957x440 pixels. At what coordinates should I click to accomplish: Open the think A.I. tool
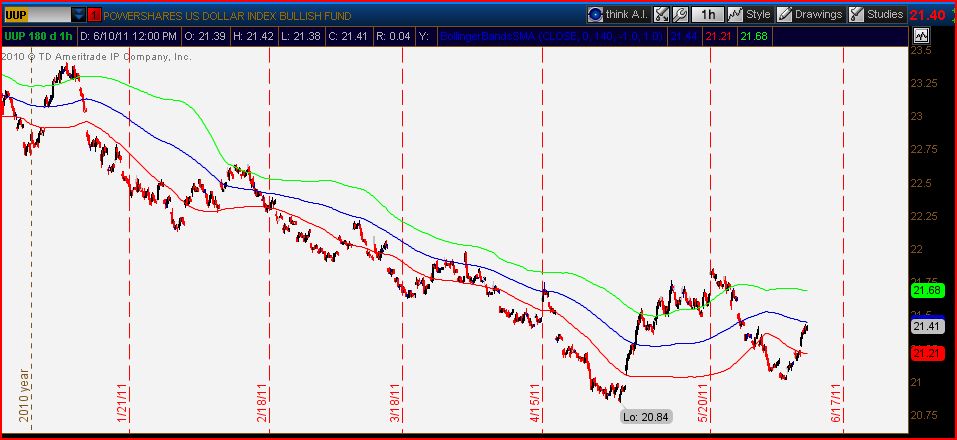point(618,14)
